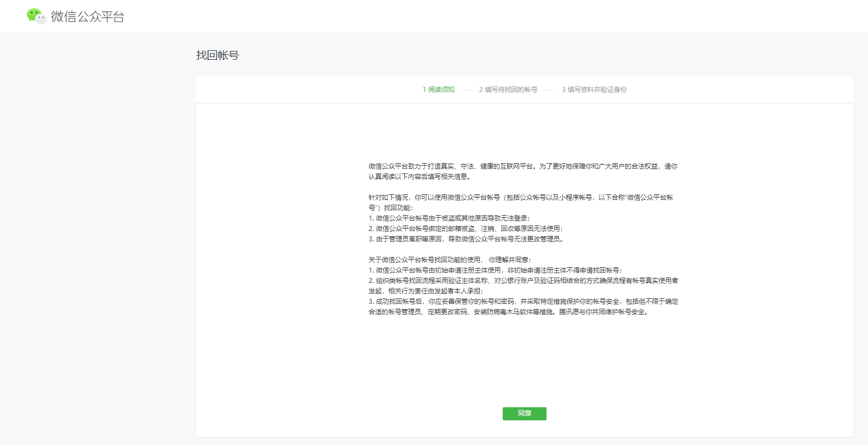Select step 1 阅读须知

click(x=438, y=90)
